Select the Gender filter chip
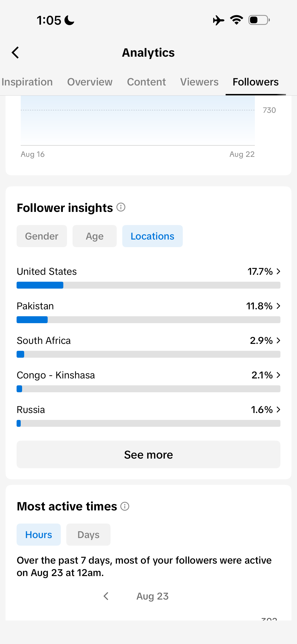The image size is (297, 644). (x=42, y=236)
